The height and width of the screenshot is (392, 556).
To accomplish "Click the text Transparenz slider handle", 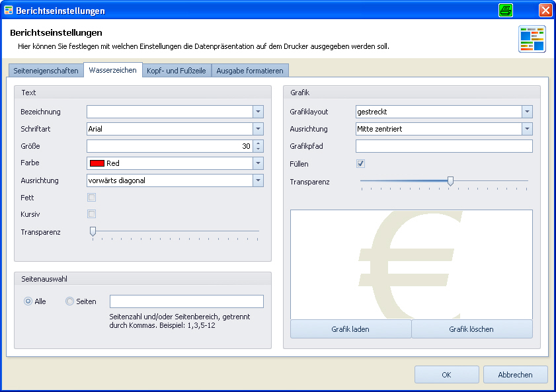I will pyautogui.click(x=93, y=231).
